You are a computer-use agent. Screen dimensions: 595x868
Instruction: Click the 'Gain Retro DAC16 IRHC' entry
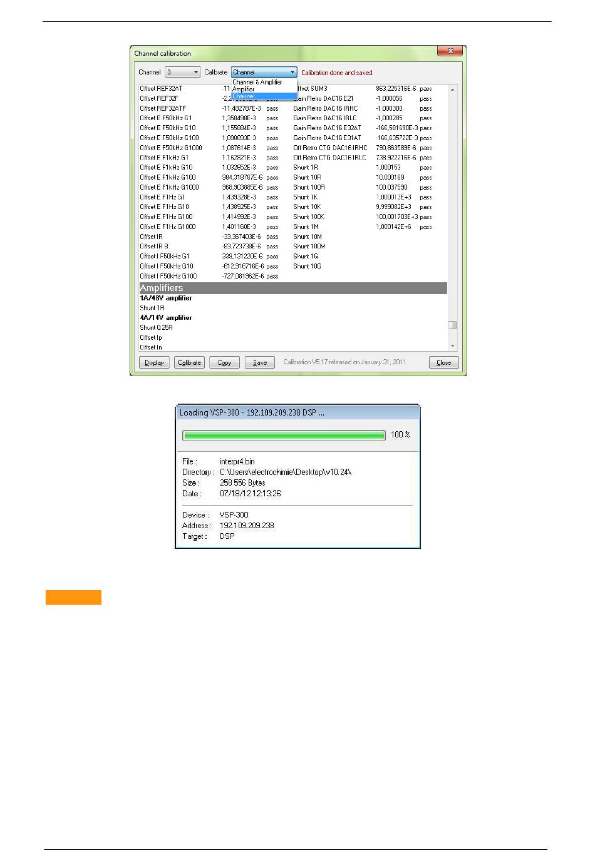pos(325,109)
